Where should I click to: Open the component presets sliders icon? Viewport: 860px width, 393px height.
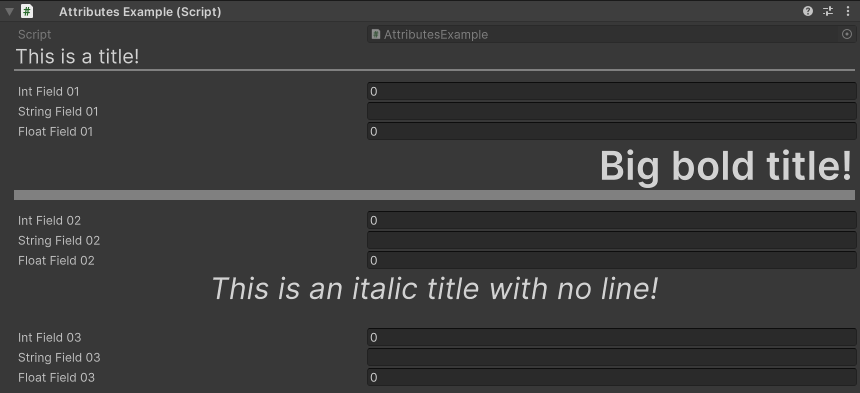click(828, 11)
